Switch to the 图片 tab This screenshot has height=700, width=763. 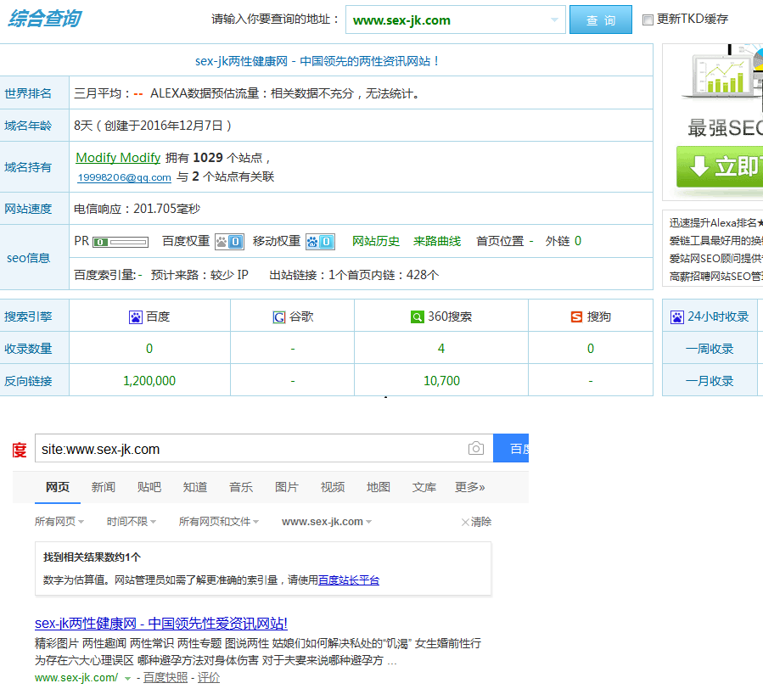(x=287, y=487)
